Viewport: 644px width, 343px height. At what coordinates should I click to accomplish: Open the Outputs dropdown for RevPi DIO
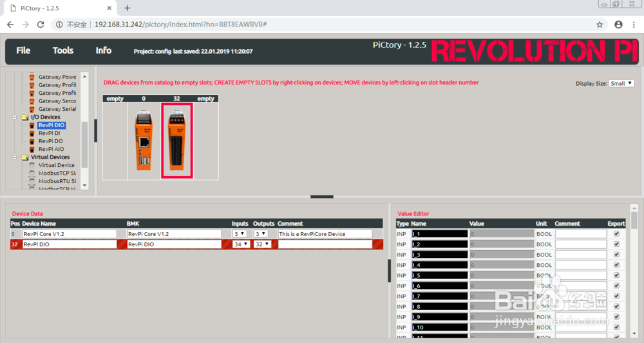coord(263,244)
